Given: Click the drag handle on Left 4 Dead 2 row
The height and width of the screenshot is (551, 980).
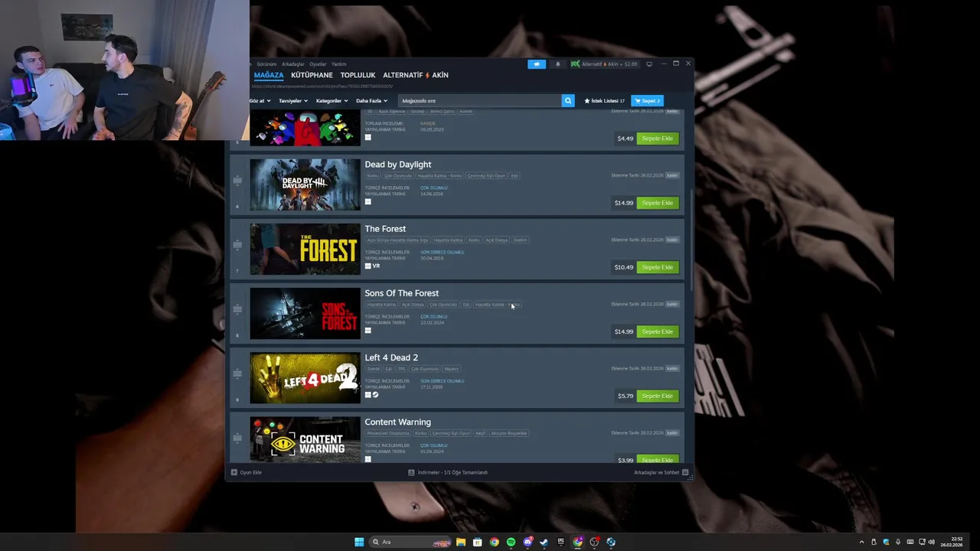Looking at the screenshot, I should point(237,373).
